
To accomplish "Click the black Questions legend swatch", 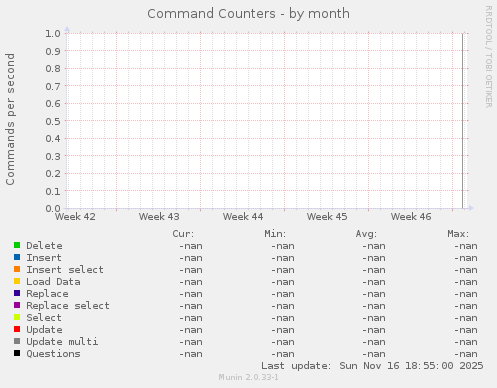I will (x=17, y=353).
